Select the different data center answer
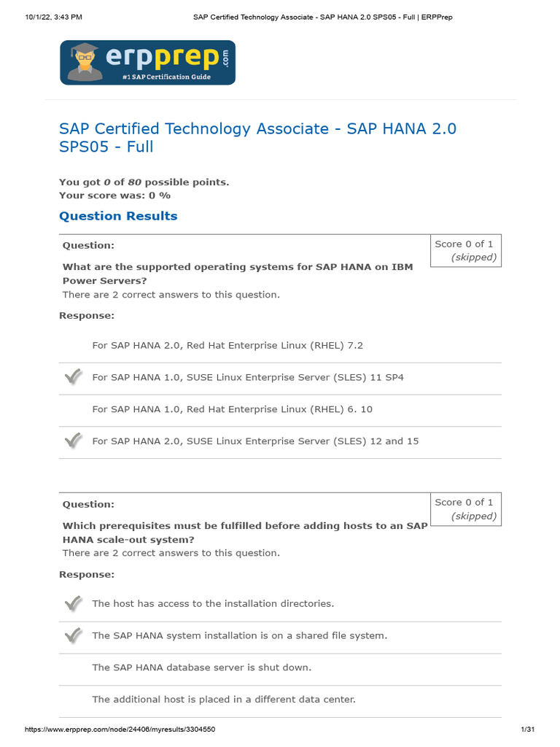The image size is (560, 747). [223, 700]
